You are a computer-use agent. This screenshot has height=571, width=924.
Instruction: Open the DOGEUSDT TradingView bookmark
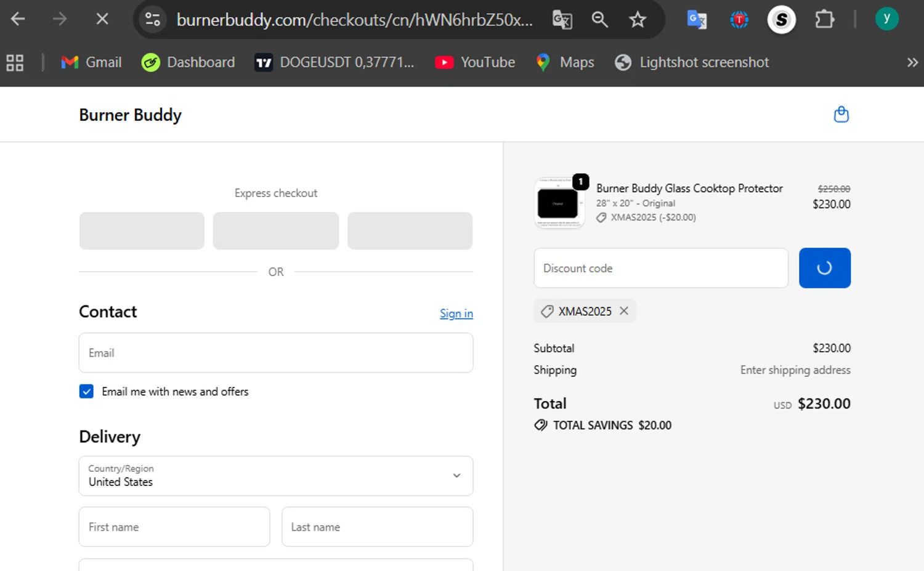tap(334, 62)
